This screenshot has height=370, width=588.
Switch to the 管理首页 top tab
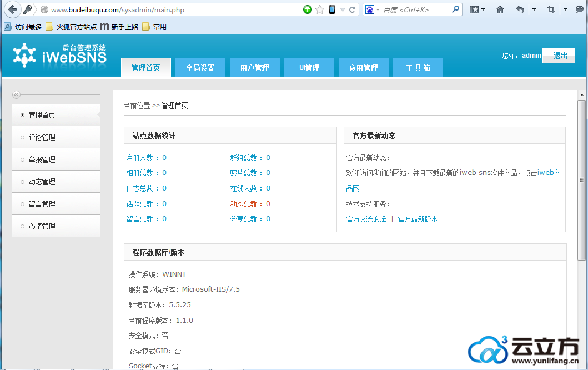146,68
